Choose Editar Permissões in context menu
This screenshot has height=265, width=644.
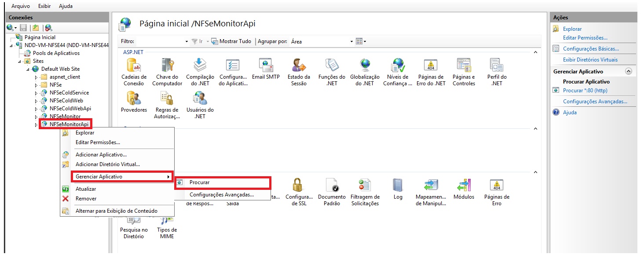117,142
